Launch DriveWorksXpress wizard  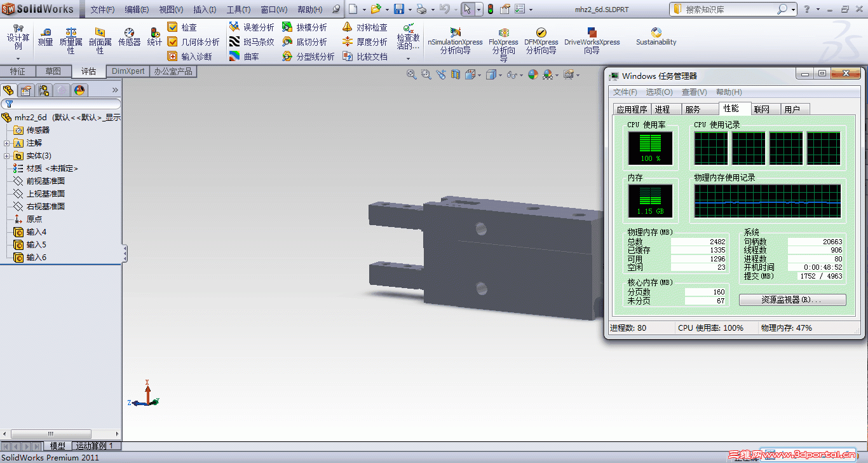coord(592,40)
